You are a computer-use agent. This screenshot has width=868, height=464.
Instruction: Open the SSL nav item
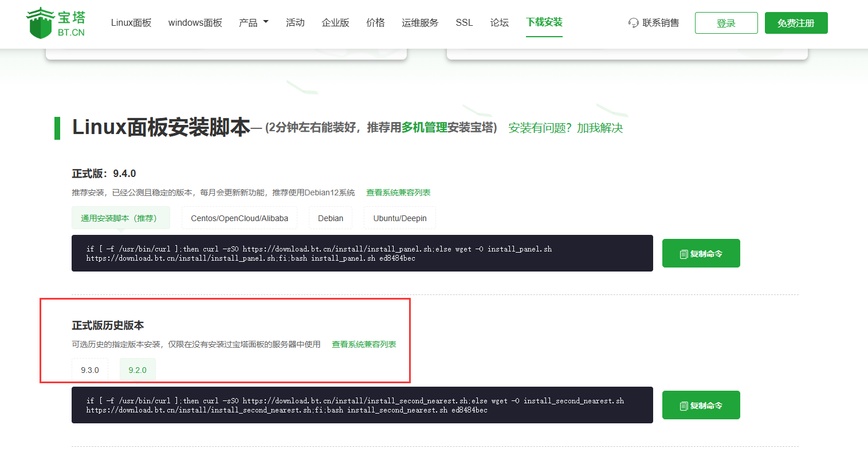(464, 23)
